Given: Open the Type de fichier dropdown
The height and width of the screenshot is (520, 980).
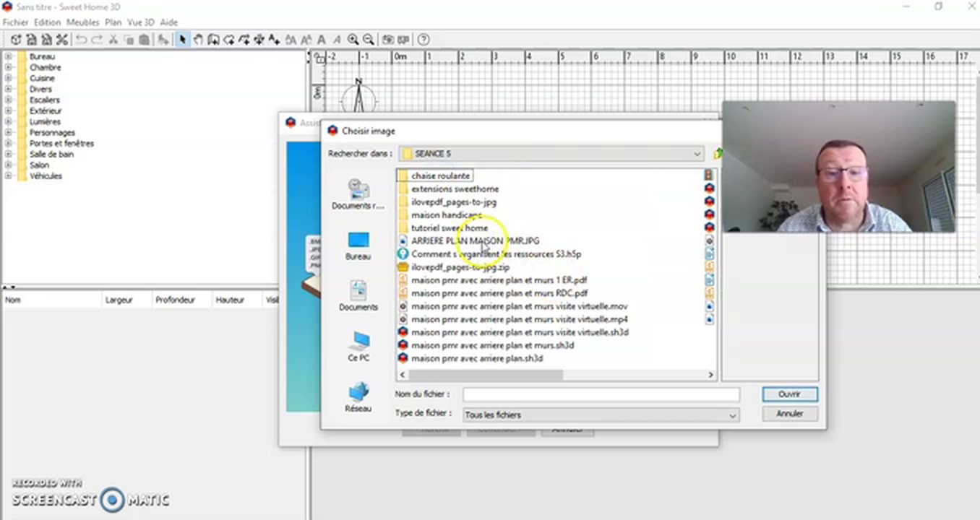Looking at the screenshot, I should (x=732, y=415).
